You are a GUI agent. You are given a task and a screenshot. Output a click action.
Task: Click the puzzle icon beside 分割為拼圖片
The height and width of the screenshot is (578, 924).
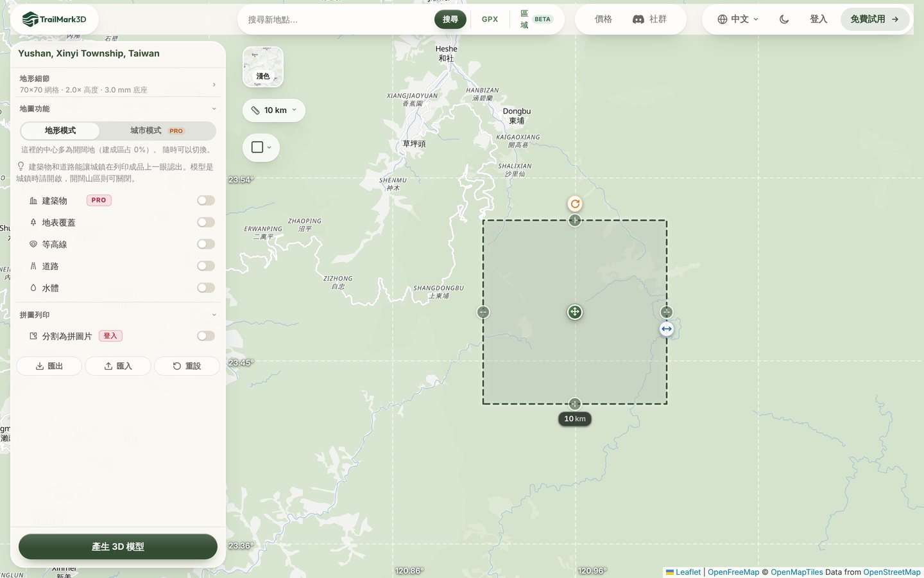(x=33, y=336)
